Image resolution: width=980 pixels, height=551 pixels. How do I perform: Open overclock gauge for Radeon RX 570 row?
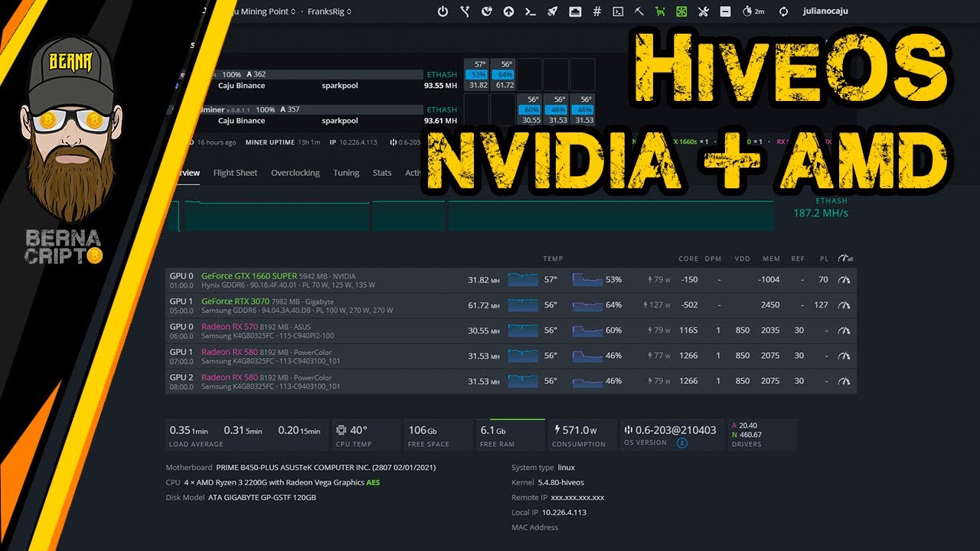click(844, 331)
